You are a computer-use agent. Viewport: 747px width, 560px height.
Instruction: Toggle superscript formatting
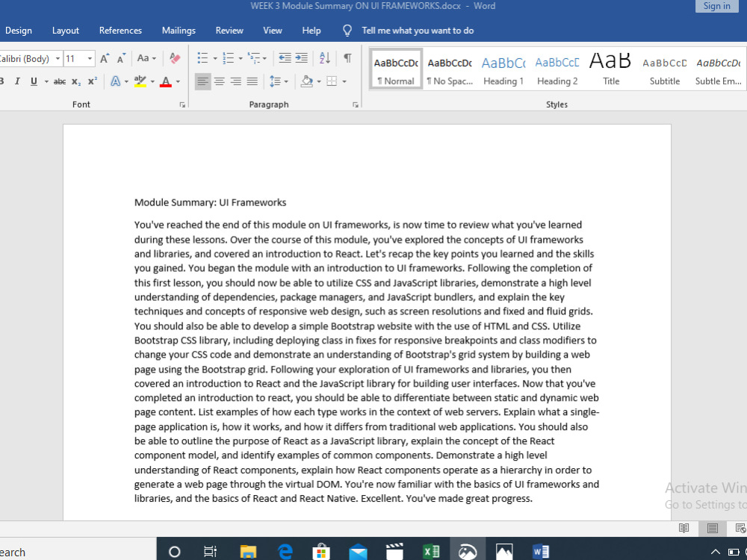point(93,81)
